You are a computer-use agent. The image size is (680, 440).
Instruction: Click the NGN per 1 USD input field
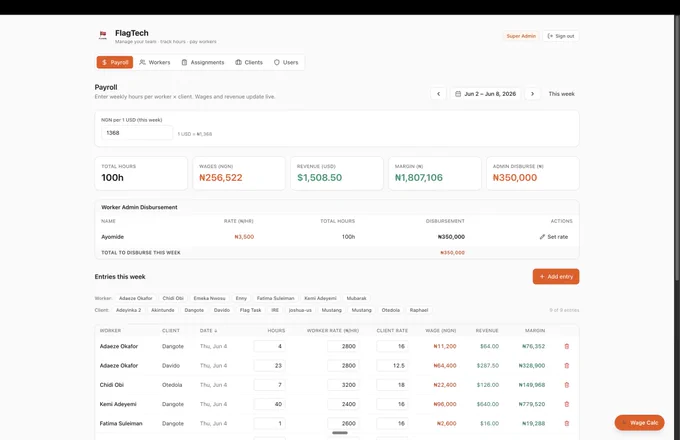tap(137, 133)
